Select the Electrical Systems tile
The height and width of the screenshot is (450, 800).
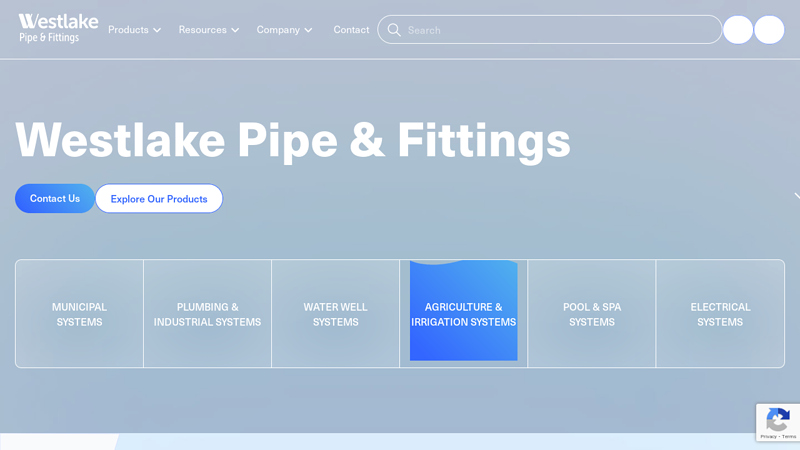point(720,314)
